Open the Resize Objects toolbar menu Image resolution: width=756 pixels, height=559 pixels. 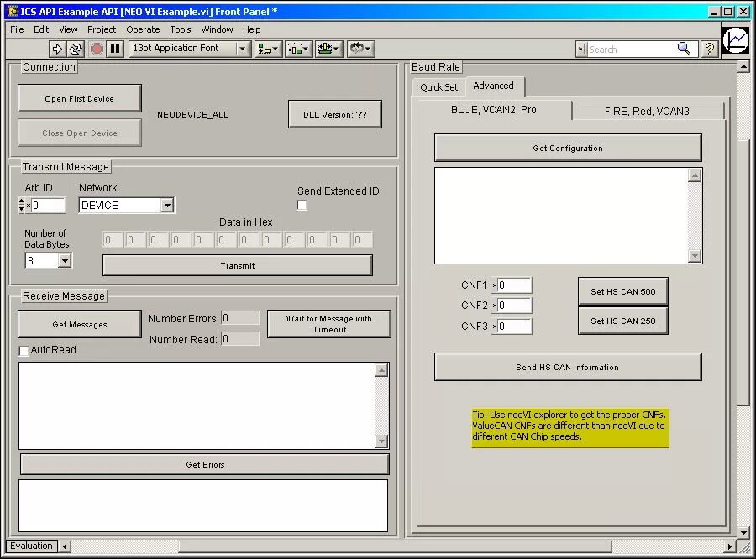click(328, 49)
